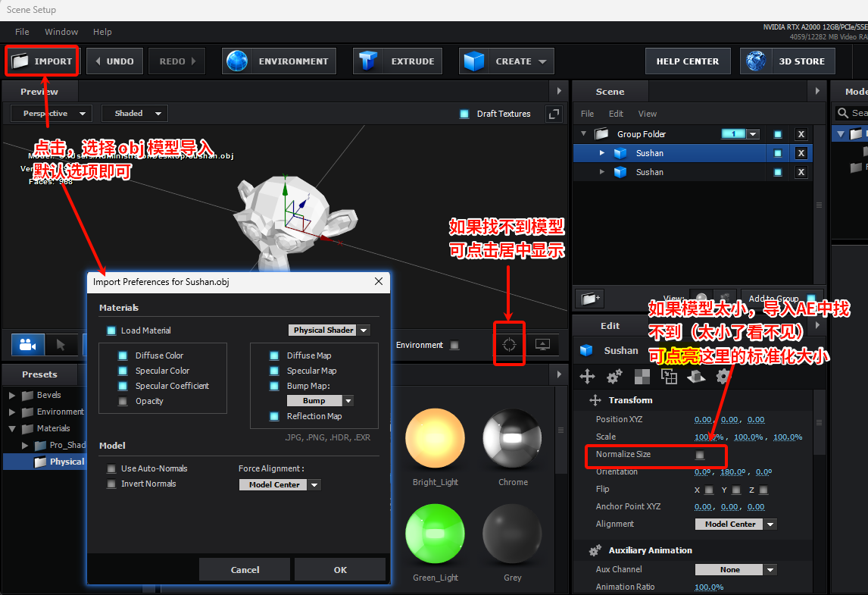Click the search magnifier icon in Model panel
The width and height of the screenshot is (868, 595).
843,113
